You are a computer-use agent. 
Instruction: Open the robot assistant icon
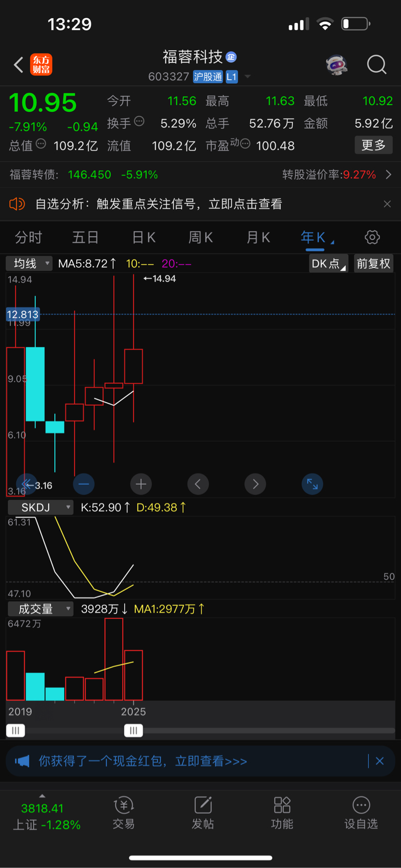tap(337, 65)
